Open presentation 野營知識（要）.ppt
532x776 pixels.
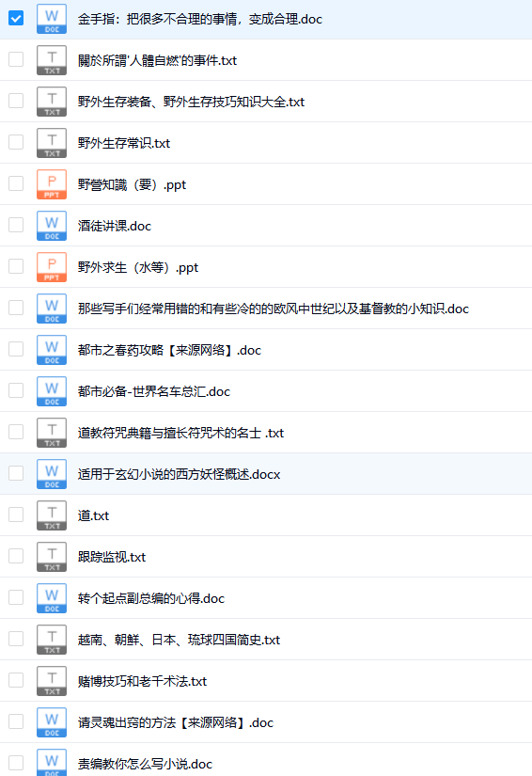tap(132, 185)
